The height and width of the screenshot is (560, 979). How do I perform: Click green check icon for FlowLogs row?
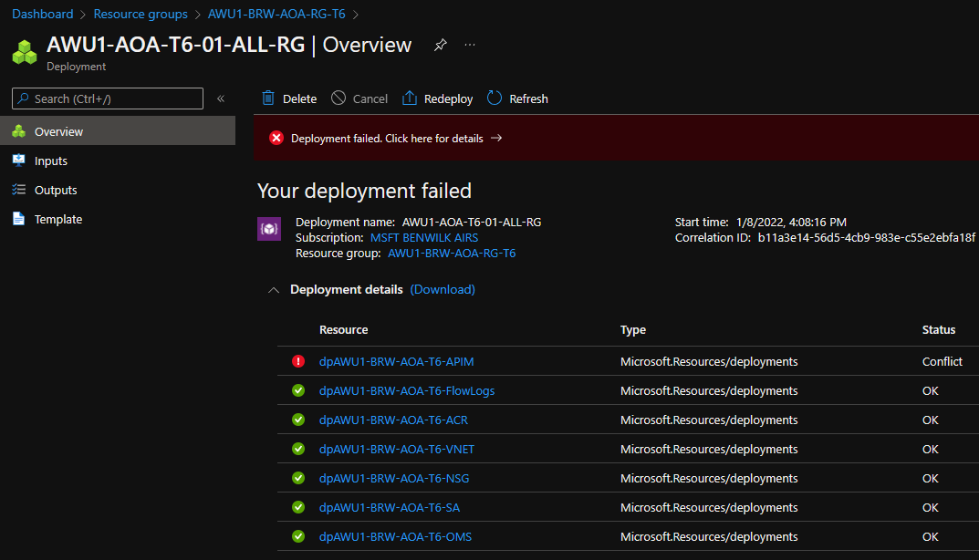pyautogui.click(x=298, y=390)
